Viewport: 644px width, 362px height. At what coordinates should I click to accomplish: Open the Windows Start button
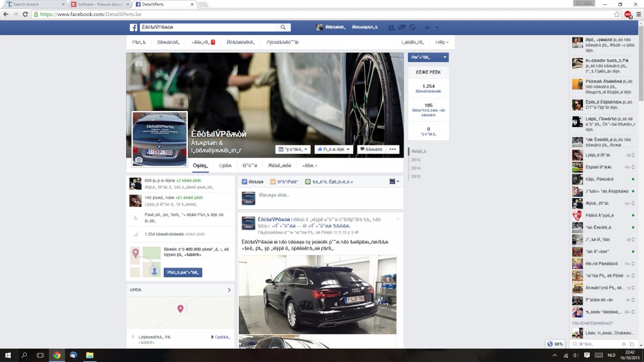click(9, 355)
